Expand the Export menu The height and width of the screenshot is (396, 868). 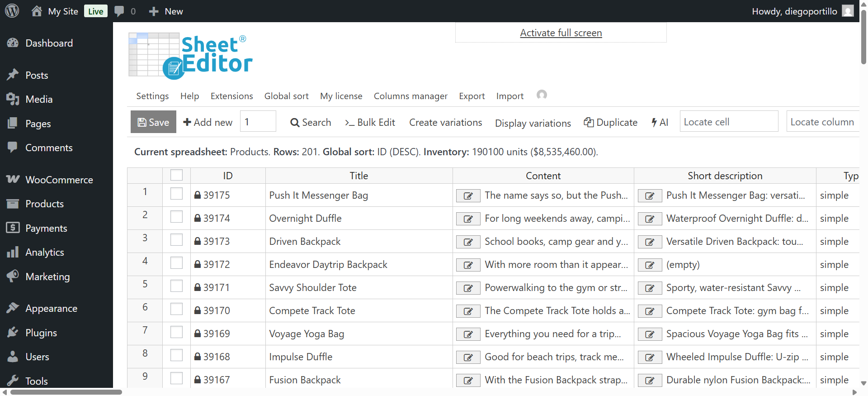pos(472,96)
